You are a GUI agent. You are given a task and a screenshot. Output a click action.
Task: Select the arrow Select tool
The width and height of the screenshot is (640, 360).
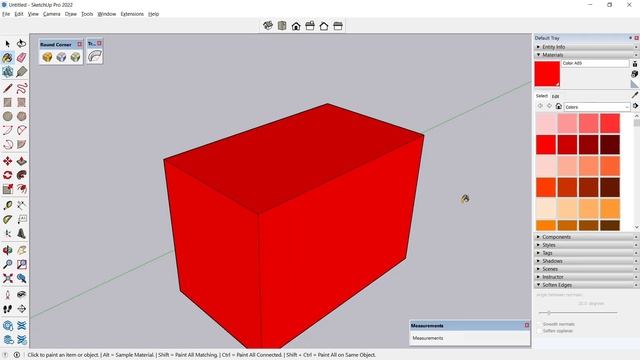pyautogui.click(x=7, y=44)
